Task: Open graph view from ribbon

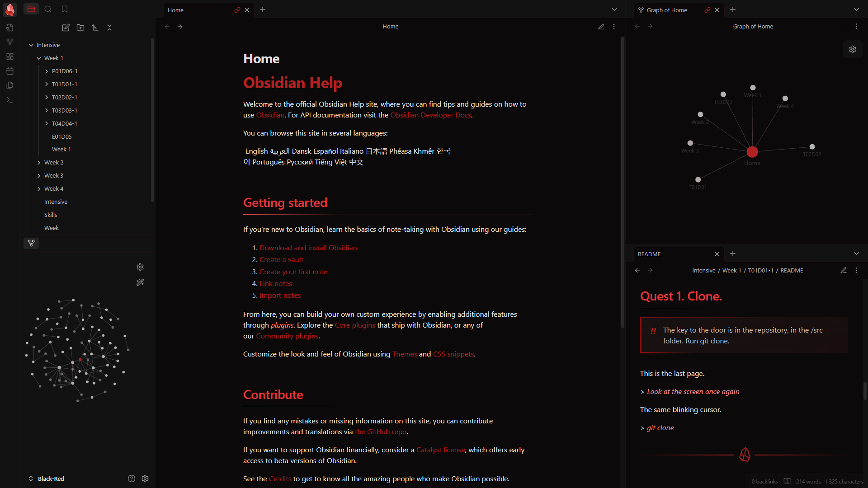Action: click(10, 42)
